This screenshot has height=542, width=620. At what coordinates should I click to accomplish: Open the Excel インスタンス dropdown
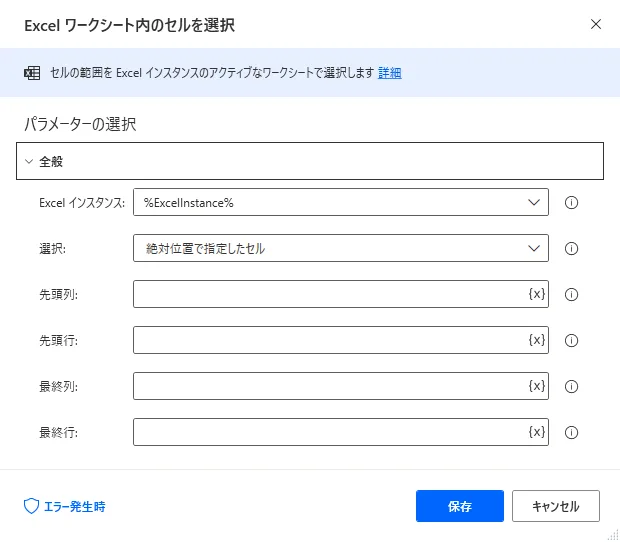pos(340,202)
